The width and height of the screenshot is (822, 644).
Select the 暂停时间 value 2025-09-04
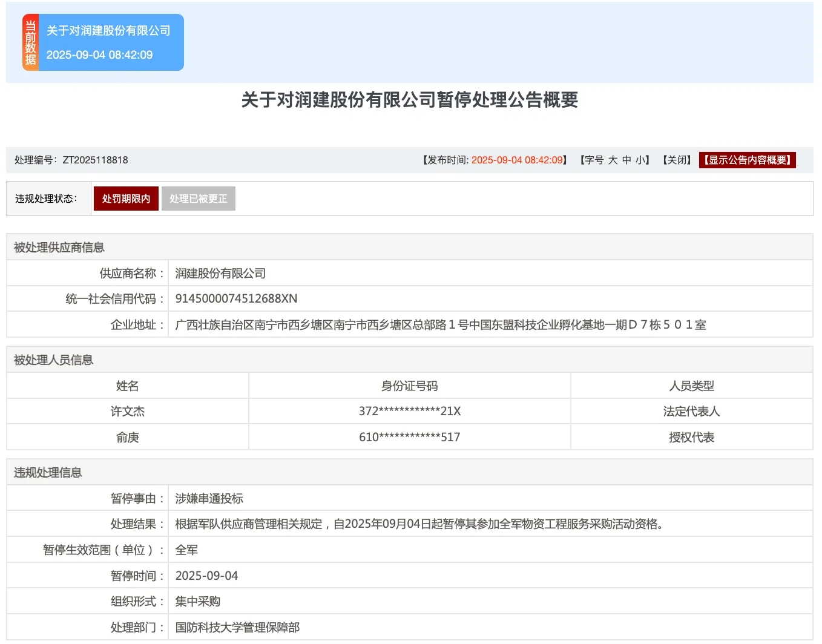click(x=207, y=576)
